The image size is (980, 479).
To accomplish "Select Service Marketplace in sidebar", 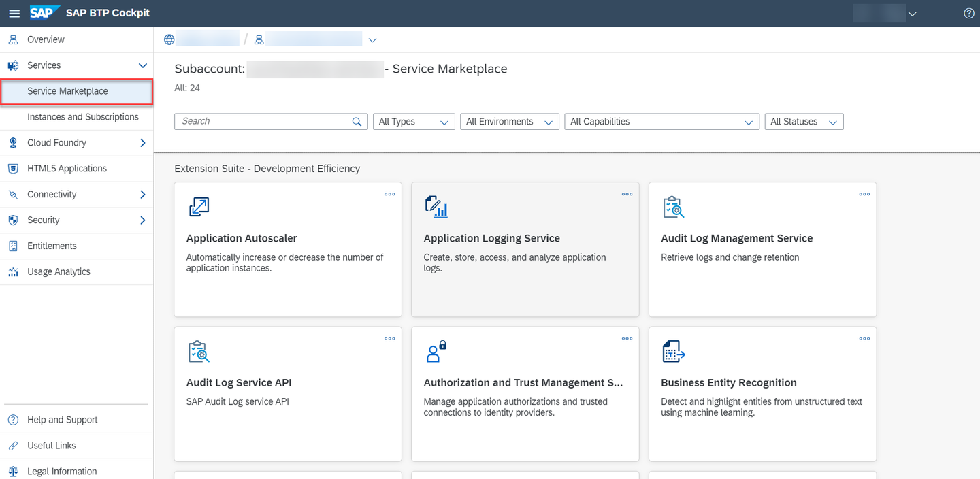I will [77, 91].
